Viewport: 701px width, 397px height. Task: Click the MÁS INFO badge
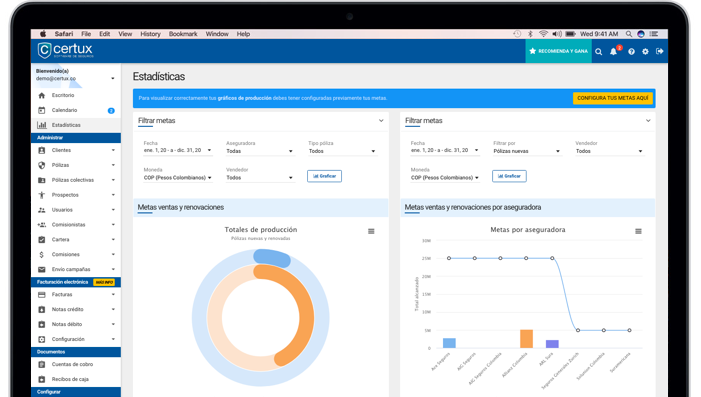point(104,283)
